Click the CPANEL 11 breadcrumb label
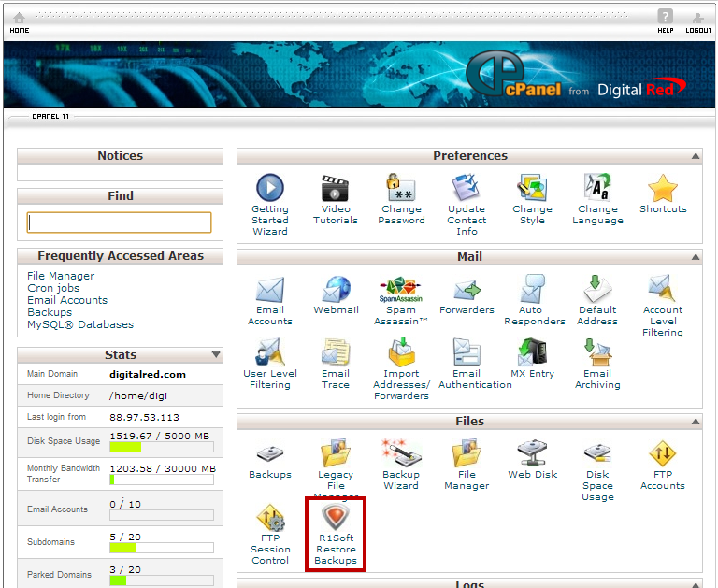The height and width of the screenshot is (588, 718). (x=50, y=116)
